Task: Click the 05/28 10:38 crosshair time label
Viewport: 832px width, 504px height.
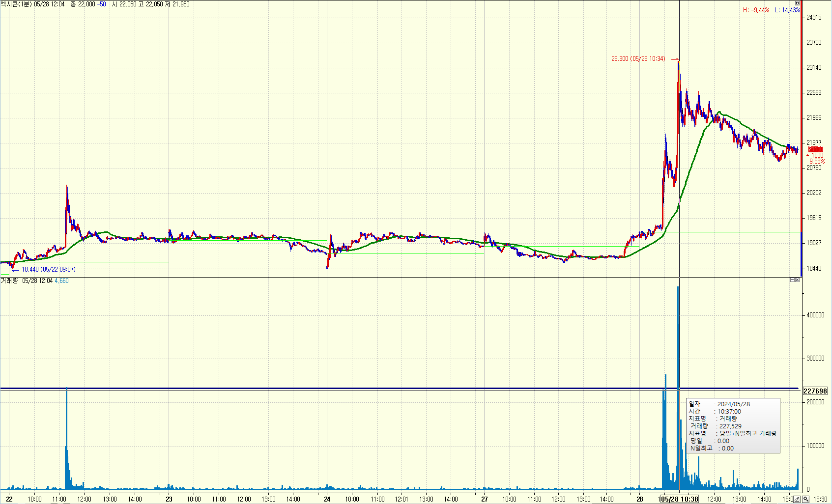Action: 680,499
